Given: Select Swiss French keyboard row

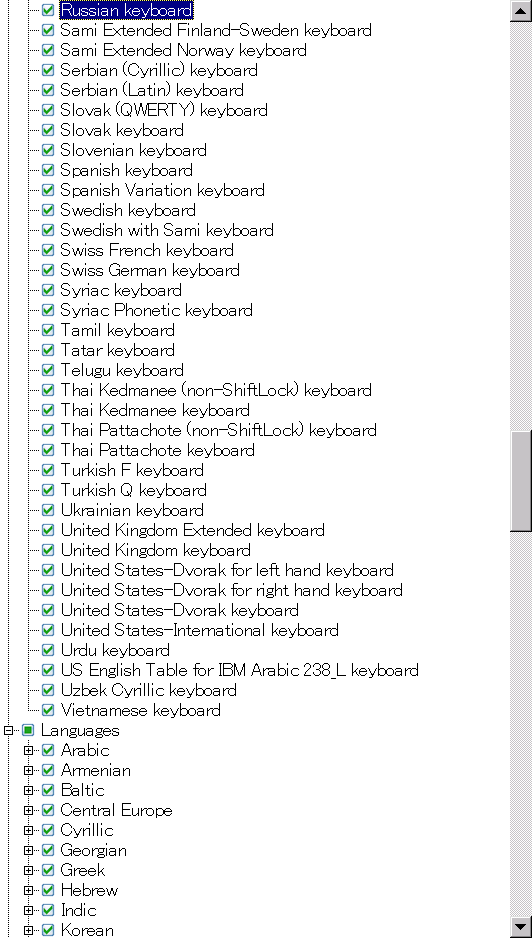Looking at the screenshot, I should tap(147, 250).
